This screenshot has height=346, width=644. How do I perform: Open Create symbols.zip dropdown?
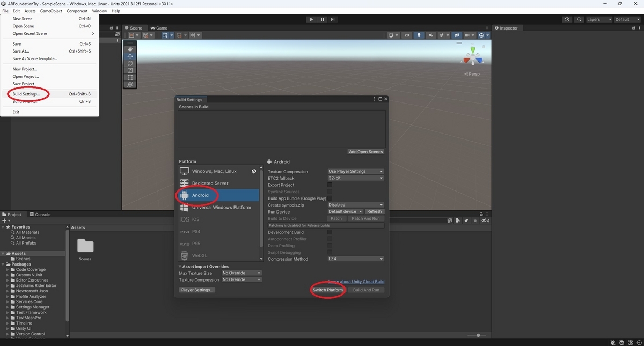tap(356, 205)
